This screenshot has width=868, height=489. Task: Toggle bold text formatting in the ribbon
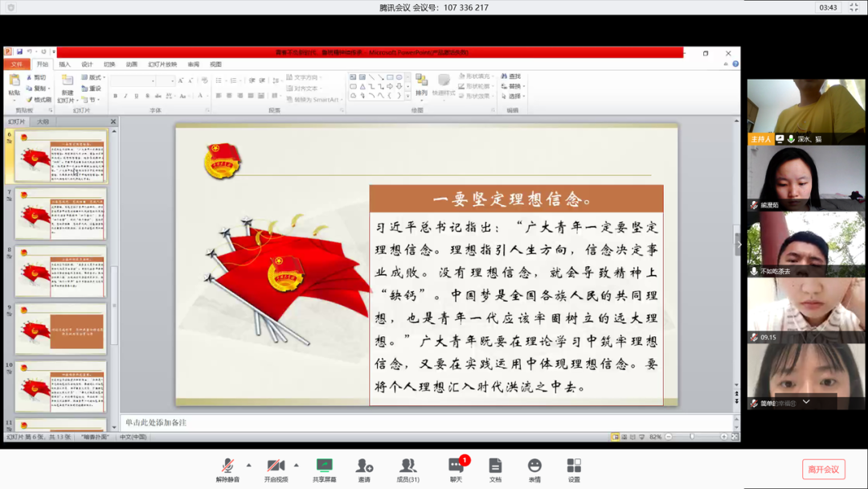(116, 96)
